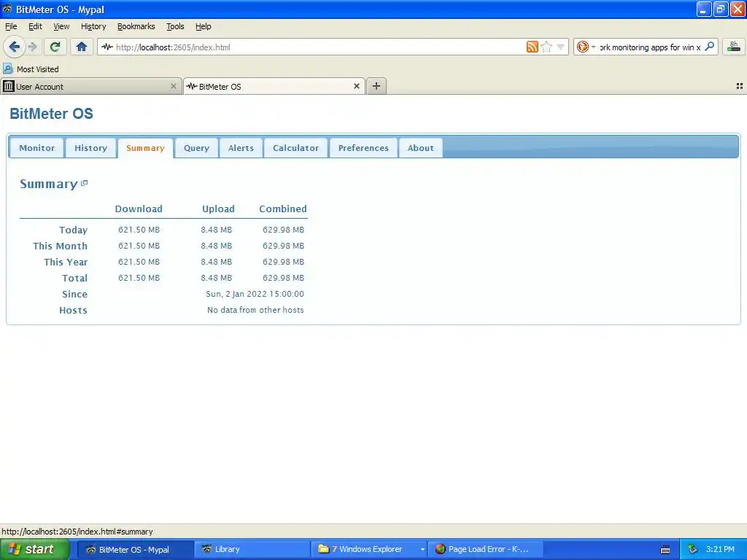Click the 8h toolbar button
The image size is (747, 560).
(734, 47)
